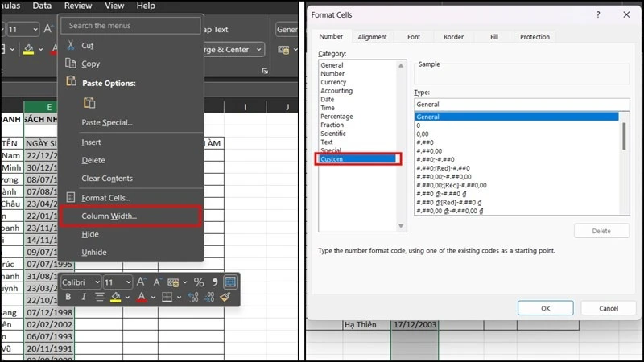Toggle the Merge cells button in mini toolbar
644x362 pixels.
(x=230, y=282)
